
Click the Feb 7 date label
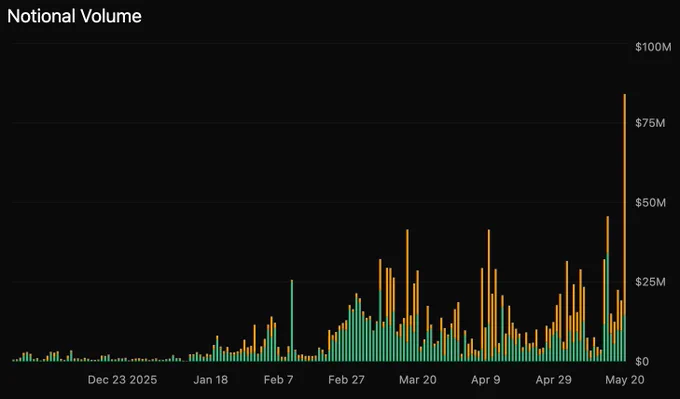(278, 380)
